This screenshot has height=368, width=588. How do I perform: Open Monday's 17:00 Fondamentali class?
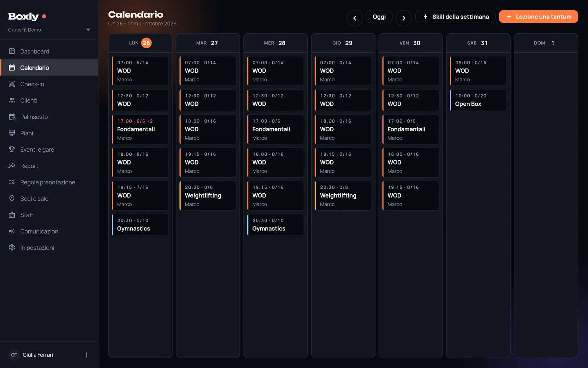pyautogui.click(x=140, y=129)
